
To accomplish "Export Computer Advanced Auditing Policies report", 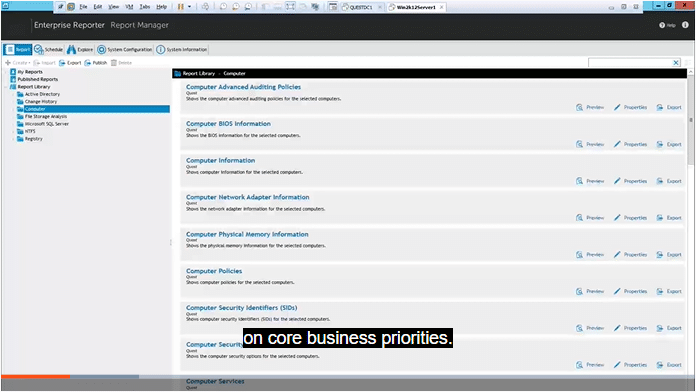I will pos(669,107).
